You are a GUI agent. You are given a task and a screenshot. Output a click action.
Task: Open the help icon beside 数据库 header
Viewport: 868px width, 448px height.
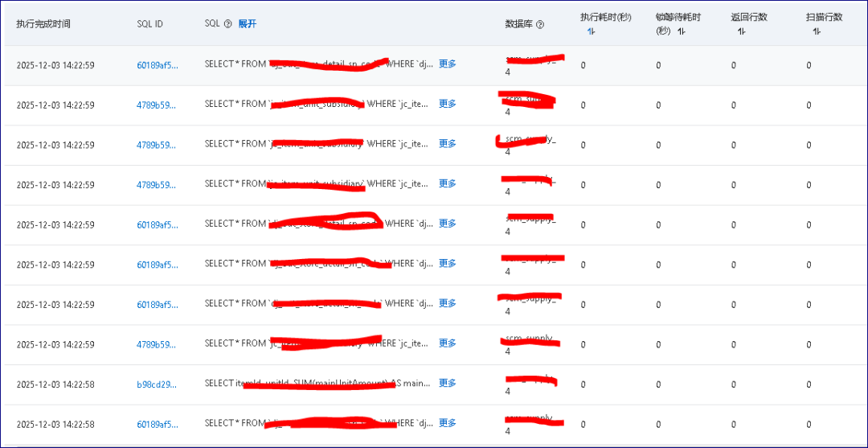click(x=540, y=24)
